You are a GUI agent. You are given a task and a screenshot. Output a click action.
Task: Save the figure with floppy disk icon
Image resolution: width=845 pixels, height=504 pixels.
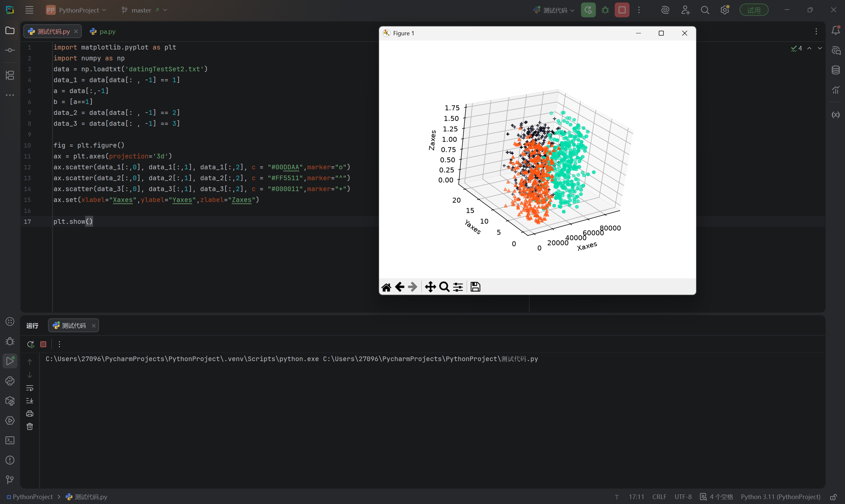click(x=475, y=287)
